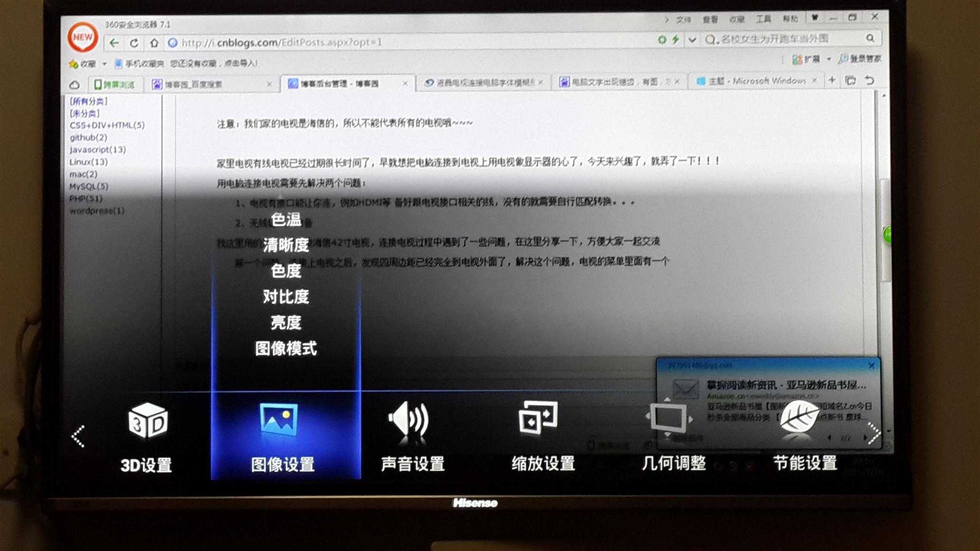
Task: Open the 工具 browser menu
Action: (x=763, y=19)
